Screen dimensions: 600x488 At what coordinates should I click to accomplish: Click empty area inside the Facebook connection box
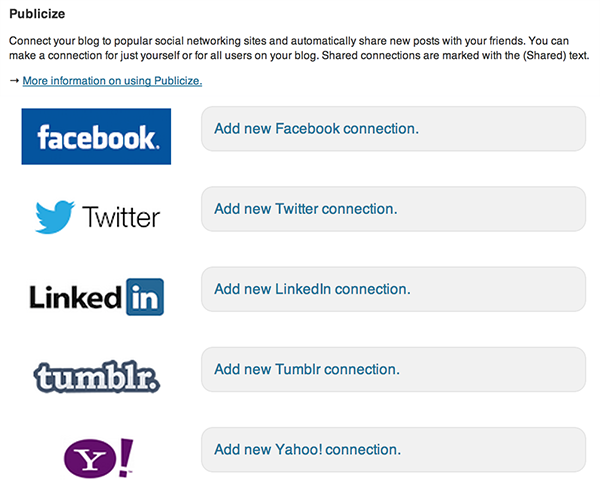click(x=501, y=129)
